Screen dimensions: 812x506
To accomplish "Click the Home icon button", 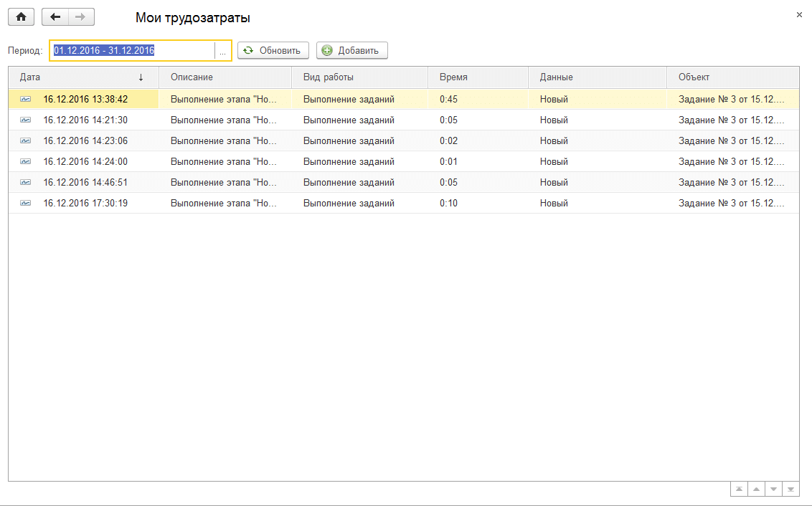I will (x=21, y=17).
